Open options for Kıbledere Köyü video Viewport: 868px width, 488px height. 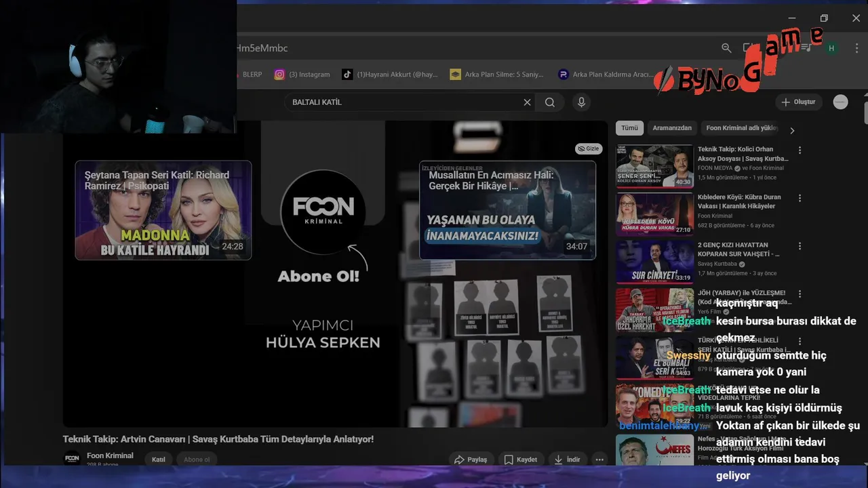coord(800,199)
